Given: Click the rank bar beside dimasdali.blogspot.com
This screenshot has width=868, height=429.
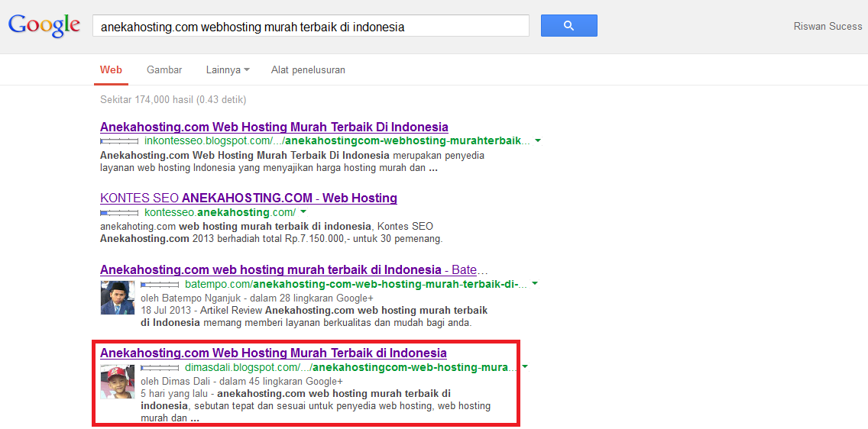Looking at the screenshot, I should (160, 367).
